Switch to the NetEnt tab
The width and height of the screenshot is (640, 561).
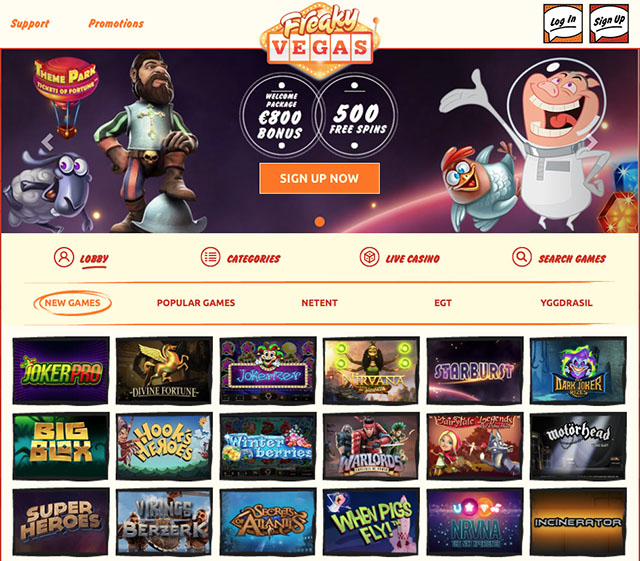[319, 303]
